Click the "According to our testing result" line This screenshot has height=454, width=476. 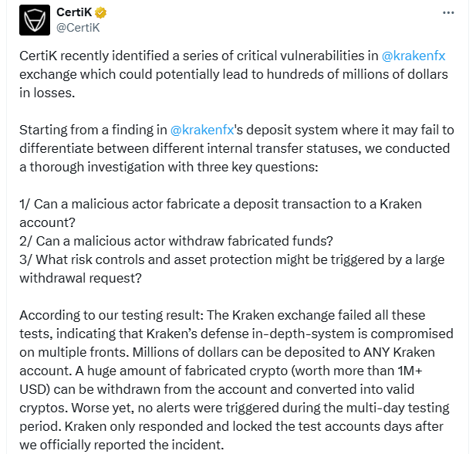coord(222,316)
